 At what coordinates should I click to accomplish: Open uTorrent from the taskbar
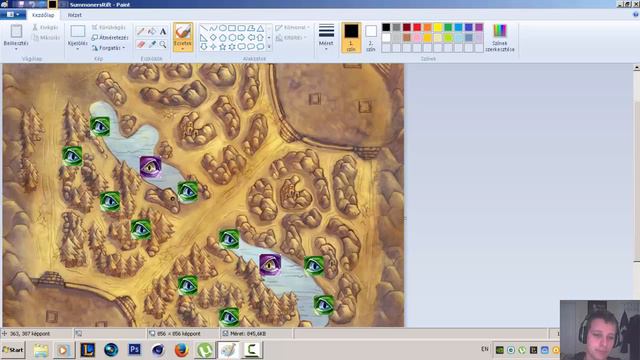[x=205, y=350]
